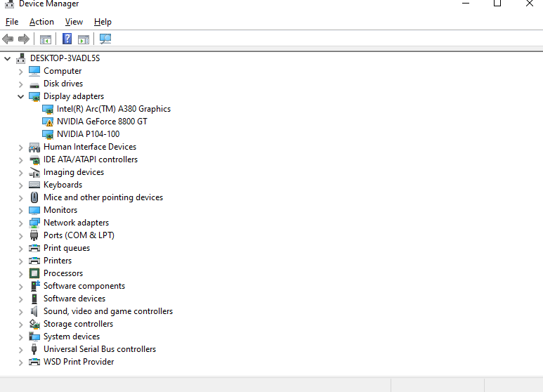Expand Sound, video and game controllers
The image size is (543, 392).
tap(21, 311)
